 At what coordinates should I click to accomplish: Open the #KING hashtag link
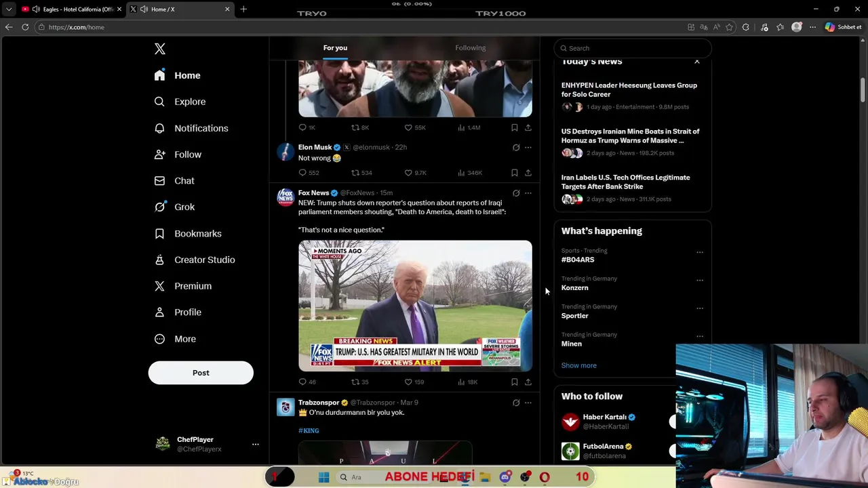[309, 430]
